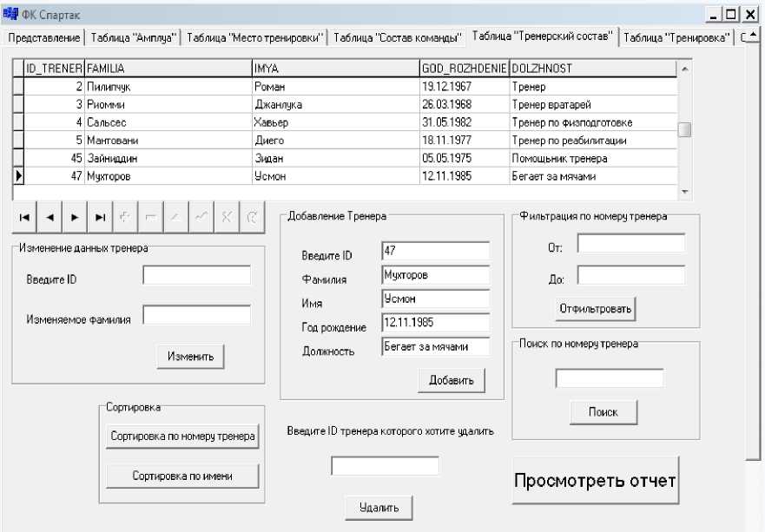Click the date cell 18.11.1977
The width and height of the screenshot is (765, 532).
(x=465, y=141)
